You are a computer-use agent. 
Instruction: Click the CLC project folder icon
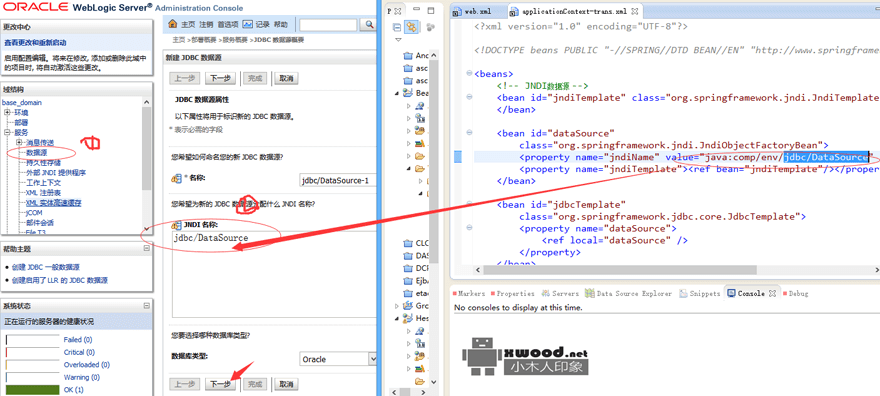click(x=409, y=243)
